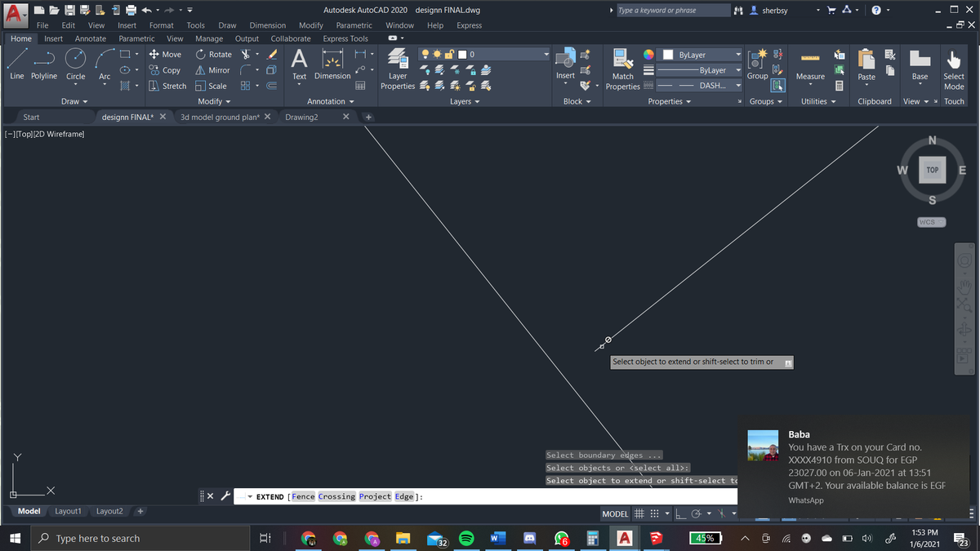Select the Line drawing tool

pyautogui.click(x=16, y=65)
